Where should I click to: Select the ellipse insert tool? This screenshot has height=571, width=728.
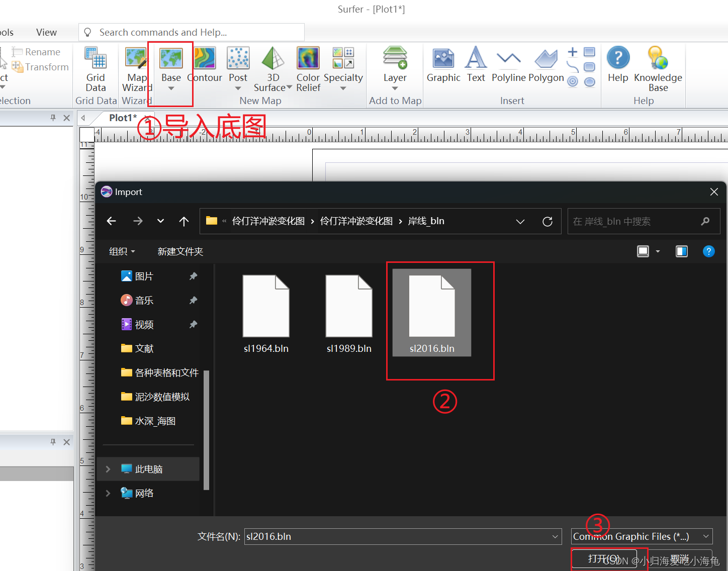[x=590, y=81]
